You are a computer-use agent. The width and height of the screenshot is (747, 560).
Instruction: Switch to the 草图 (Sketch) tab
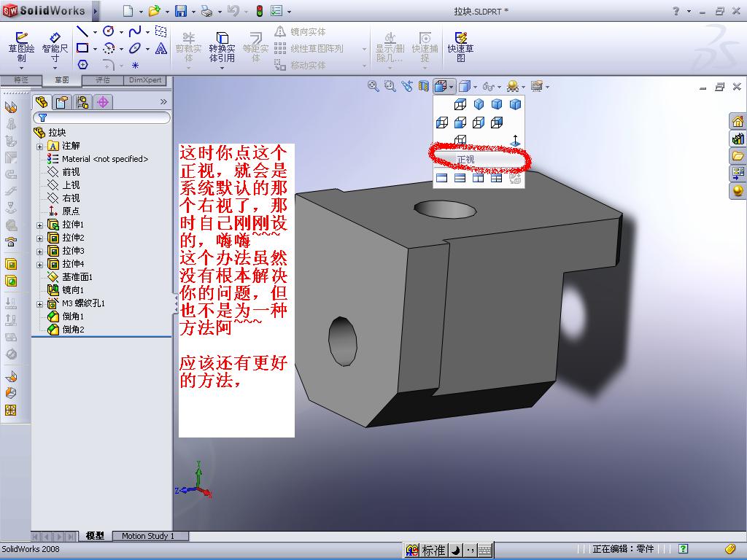tap(62, 80)
